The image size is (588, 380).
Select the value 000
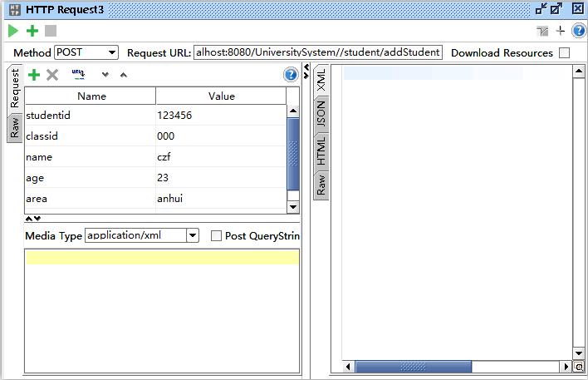pyautogui.click(x=166, y=136)
